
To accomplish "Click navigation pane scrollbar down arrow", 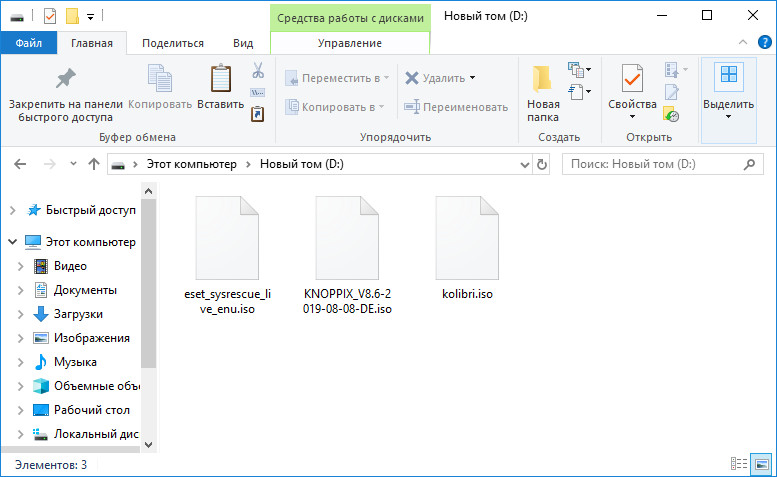I will click(x=148, y=444).
